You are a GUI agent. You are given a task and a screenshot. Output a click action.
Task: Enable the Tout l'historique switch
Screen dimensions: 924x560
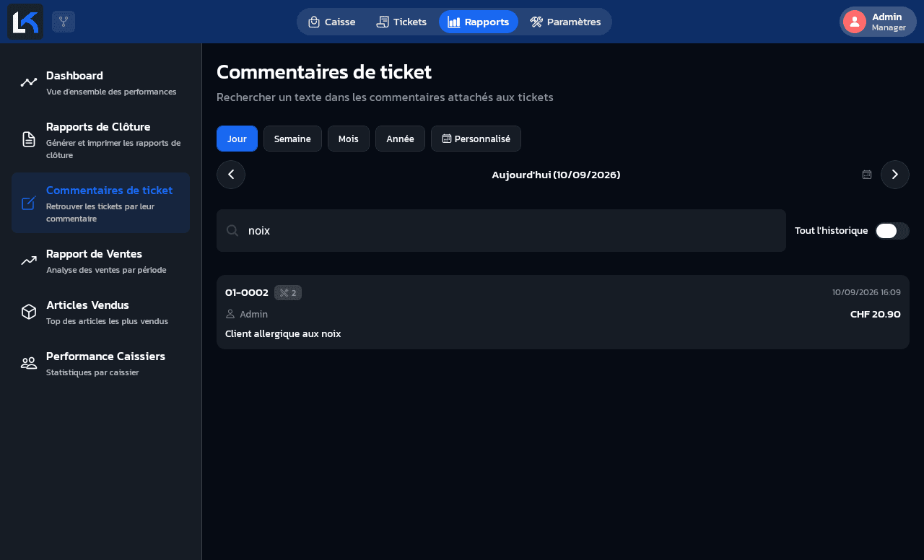tap(892, 231)
